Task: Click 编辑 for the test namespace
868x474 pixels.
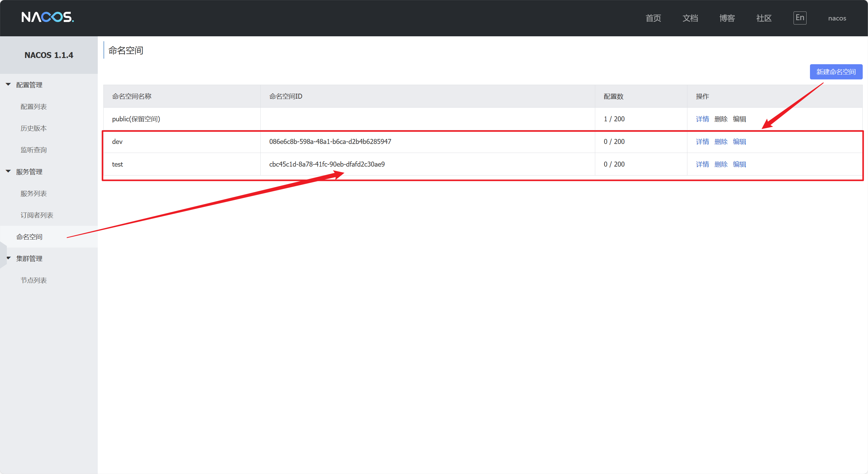Action: pos(739,164)
